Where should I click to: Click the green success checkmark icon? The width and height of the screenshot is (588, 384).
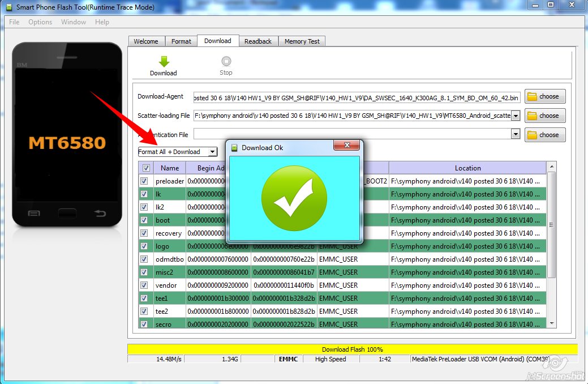[294, 198]
